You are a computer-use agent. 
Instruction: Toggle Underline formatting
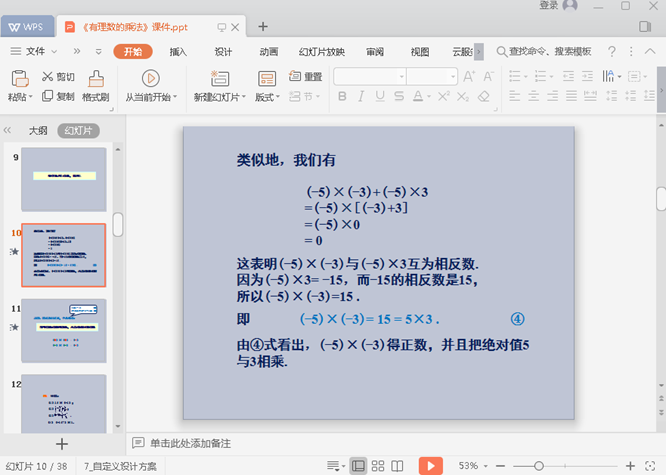point(380,96)
